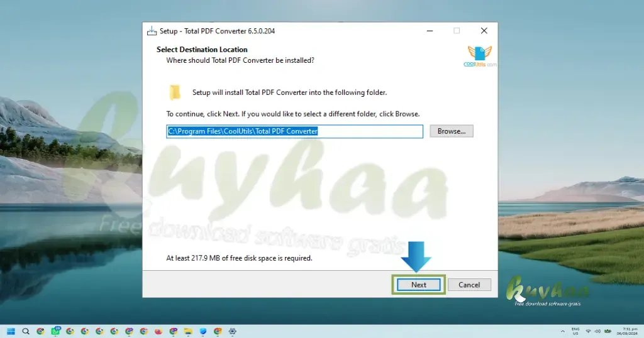Screen dimensions: 644x338
Task: Open the Windows Start menu
Action: 11,331
